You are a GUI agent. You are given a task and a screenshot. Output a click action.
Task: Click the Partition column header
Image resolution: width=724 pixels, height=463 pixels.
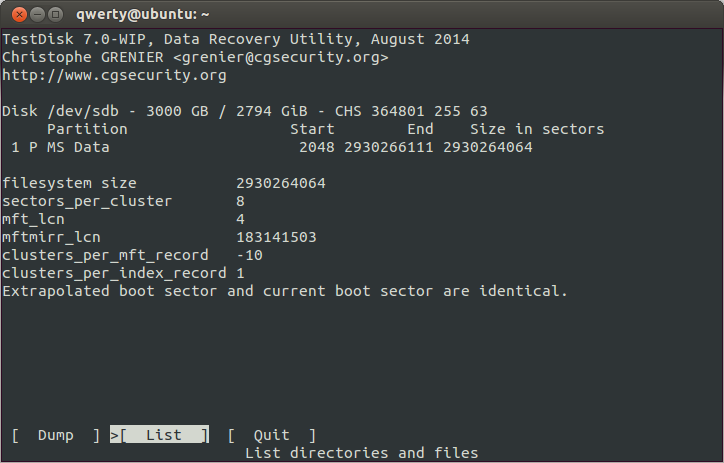[x=87, y=129]
